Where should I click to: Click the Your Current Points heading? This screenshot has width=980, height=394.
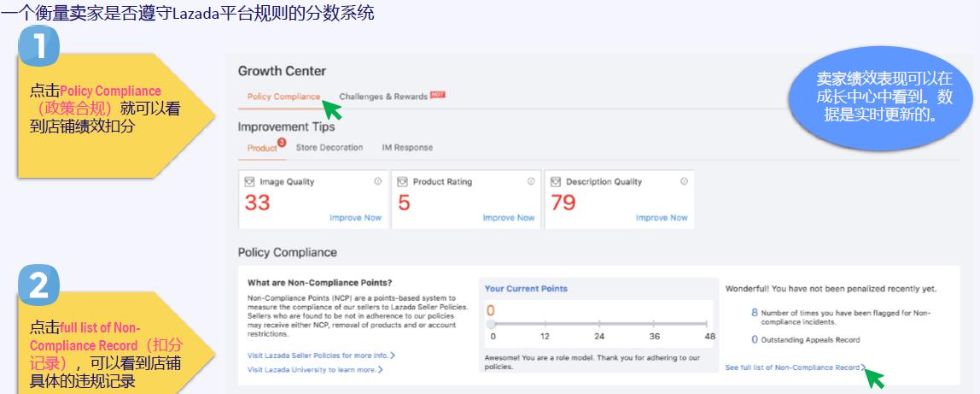(x=526, y=289)
